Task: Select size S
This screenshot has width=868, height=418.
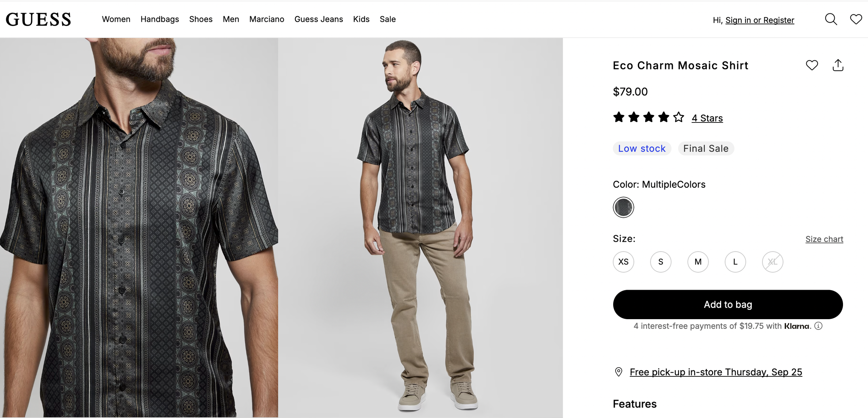Action: 660,262
